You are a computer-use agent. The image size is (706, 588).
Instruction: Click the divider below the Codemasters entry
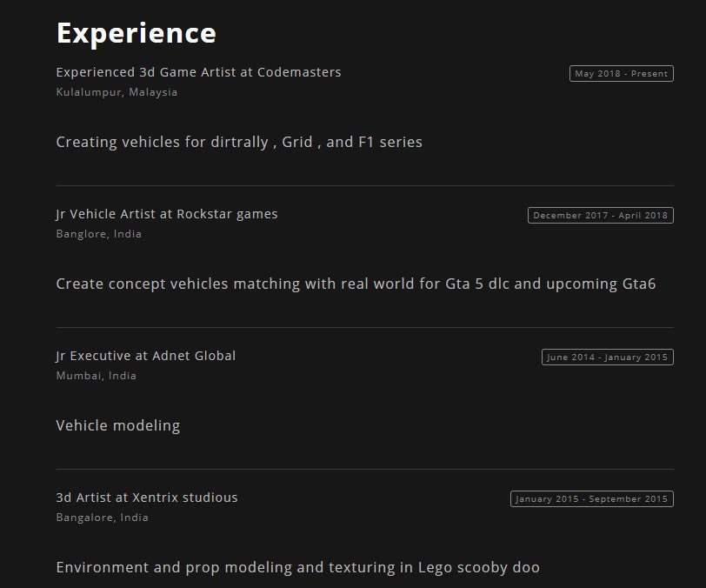coord(364,185)
